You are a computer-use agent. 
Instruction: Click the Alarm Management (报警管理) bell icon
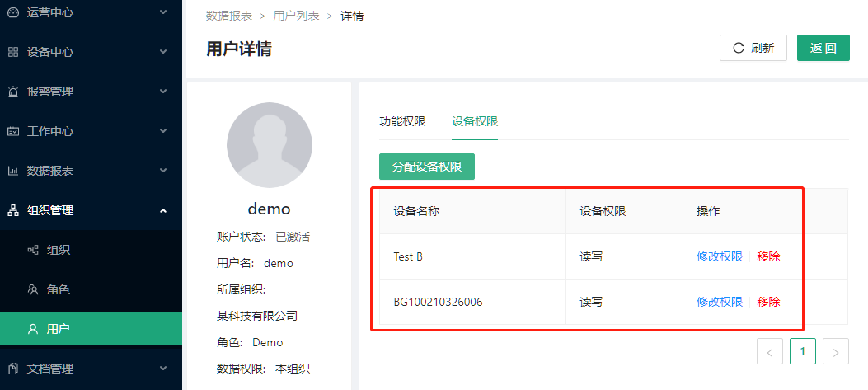coord(13,92)
